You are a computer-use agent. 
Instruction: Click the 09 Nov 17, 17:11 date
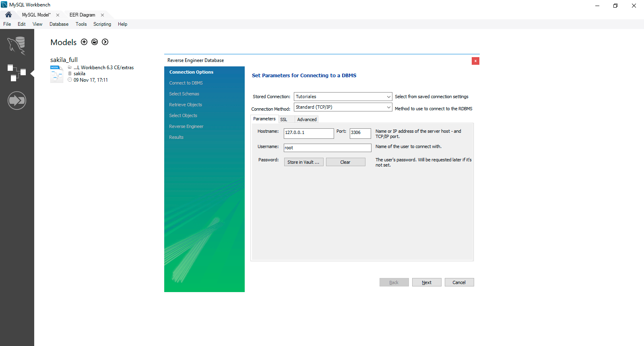(x=91, y=80)
